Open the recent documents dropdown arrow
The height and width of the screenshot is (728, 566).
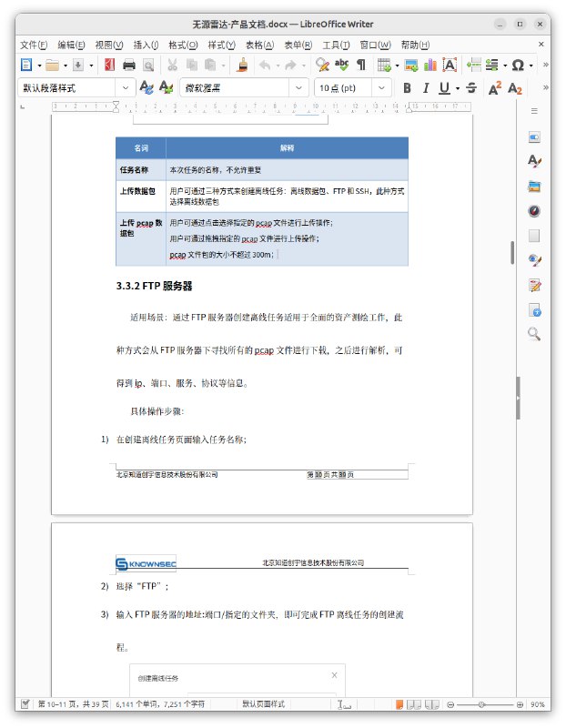point(65,66)
